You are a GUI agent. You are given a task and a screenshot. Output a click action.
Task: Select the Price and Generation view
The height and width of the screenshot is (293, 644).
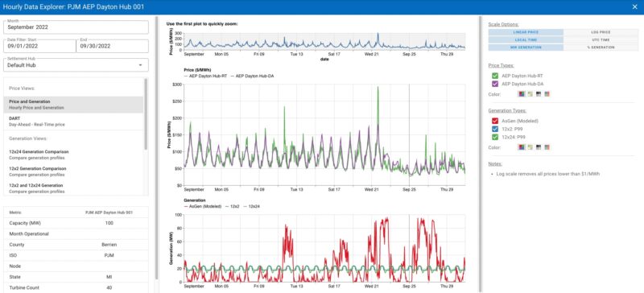[x=73, y=105]
